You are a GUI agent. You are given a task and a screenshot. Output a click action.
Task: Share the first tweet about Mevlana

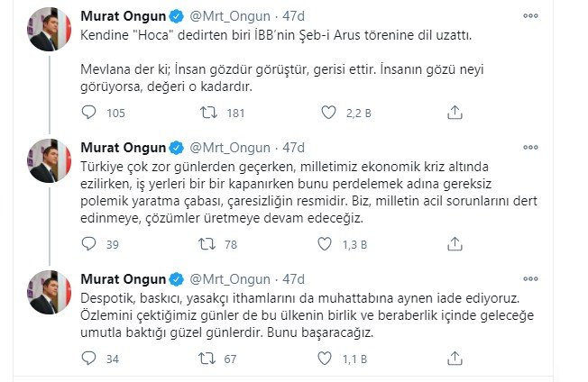coord(455,113)
